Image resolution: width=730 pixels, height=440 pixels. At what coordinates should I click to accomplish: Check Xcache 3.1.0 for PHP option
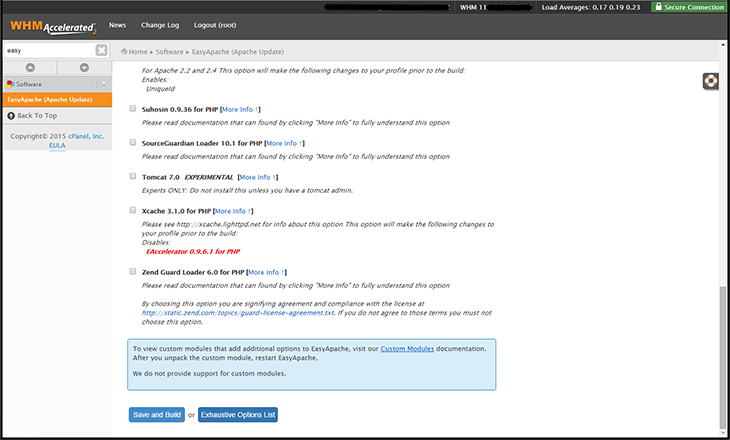pyautogui.click(x=133, y=210)
